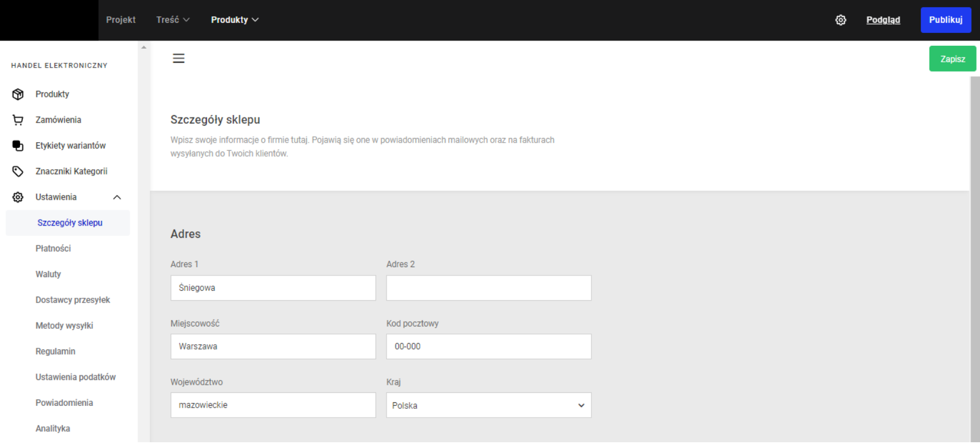This screenshot has width=980, height=444.
Task: Click the Adres 1 field with Śniegowa
Action: (273, 288)
